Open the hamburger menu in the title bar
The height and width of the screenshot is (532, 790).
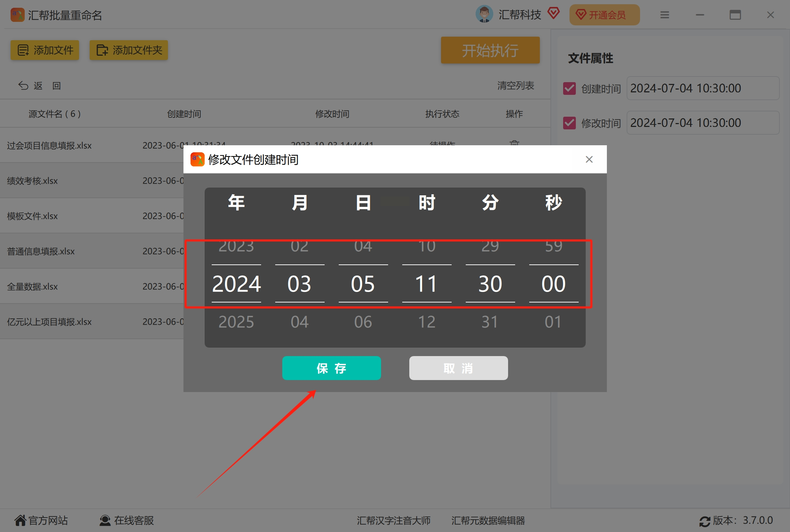pyautogui.click(x=664, y=15)
